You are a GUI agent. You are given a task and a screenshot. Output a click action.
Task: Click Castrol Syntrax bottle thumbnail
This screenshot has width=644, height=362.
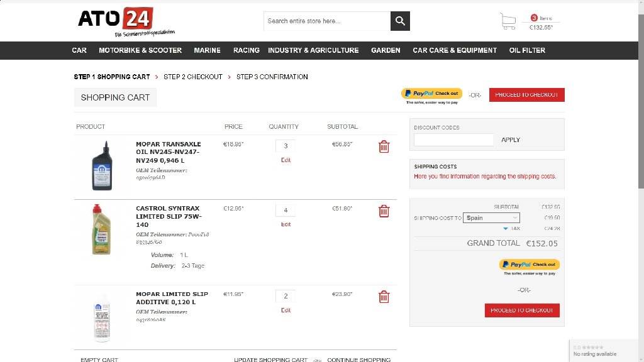[x=101, y=229]
